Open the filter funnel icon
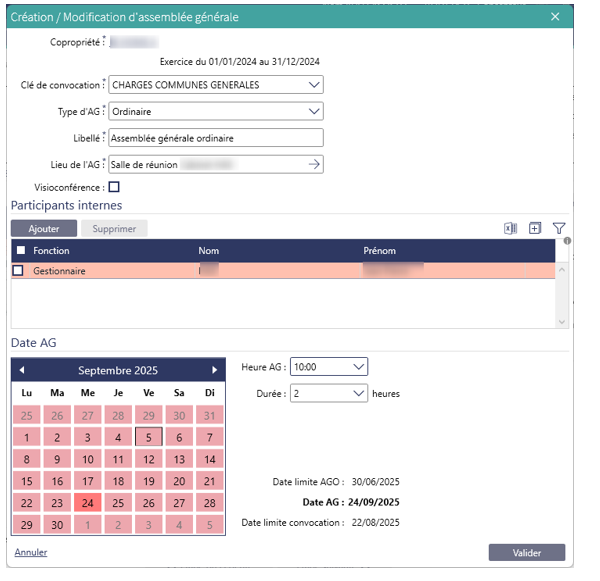600x581 pixels. (559, 228)
